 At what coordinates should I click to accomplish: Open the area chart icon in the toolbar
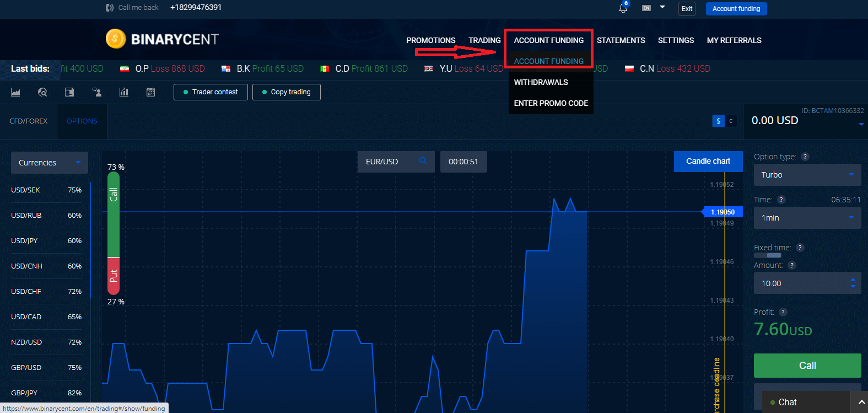tap(15, 92)
